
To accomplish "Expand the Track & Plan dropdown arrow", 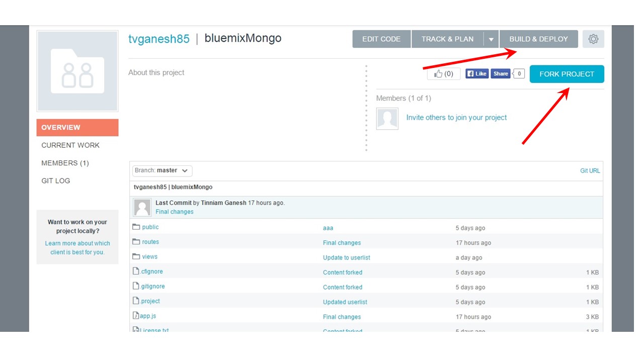I will 491,39.
